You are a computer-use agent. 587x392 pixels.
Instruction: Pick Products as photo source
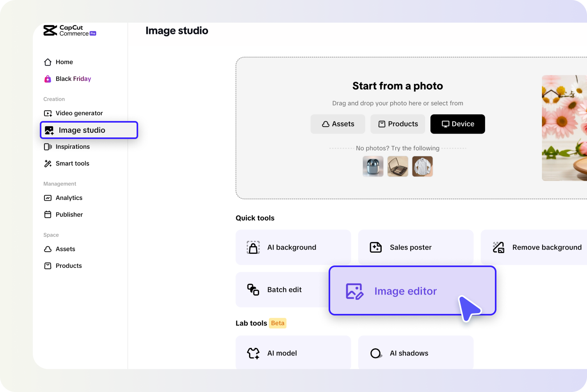click(397, 124)
